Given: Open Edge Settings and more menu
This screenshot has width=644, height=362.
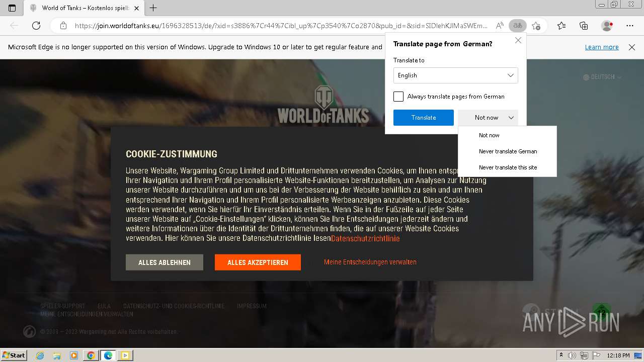Looking at the screenshot, I should click(x=630, y=26).
